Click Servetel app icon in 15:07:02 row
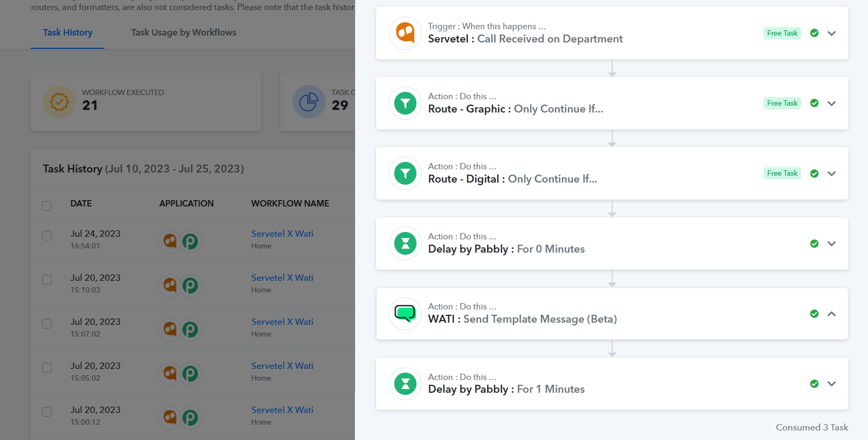 click(x=170, y=330)
